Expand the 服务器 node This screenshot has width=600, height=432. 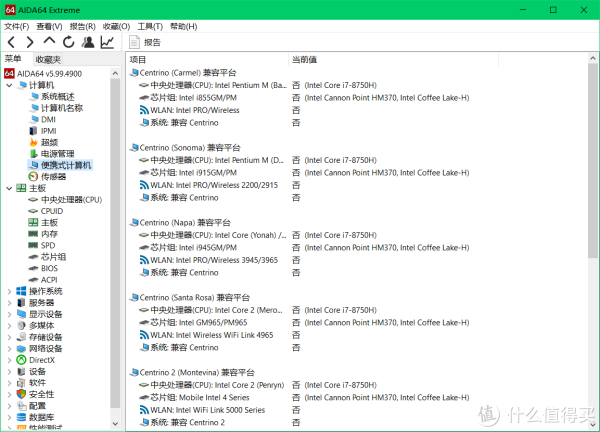click(9, 303)
